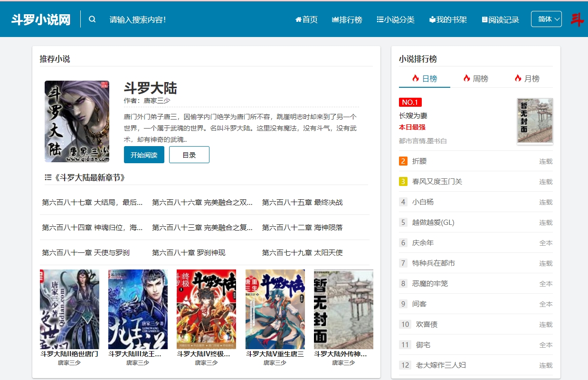The width and height of the screenshot is (588, 380).
Task: Click the 目录 button
Action: [189, 155]
